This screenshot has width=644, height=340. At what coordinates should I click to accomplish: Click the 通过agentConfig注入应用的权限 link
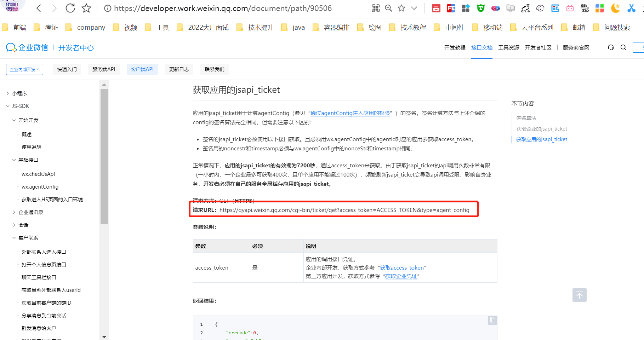(350, 113)
